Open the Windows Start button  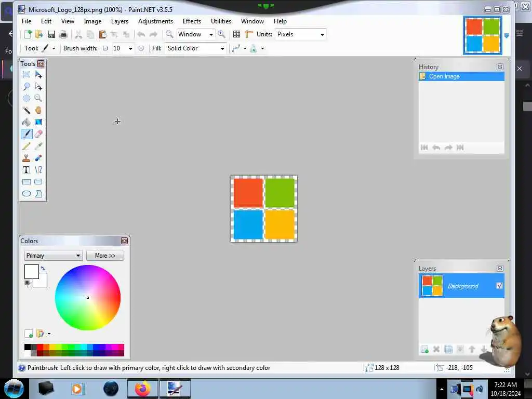(x=14, y=389)
